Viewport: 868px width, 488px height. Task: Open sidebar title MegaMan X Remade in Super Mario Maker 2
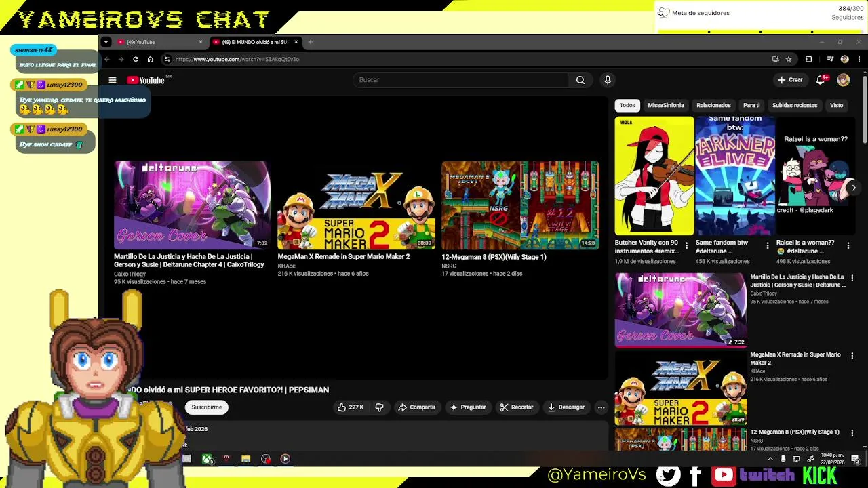point(795,359)
